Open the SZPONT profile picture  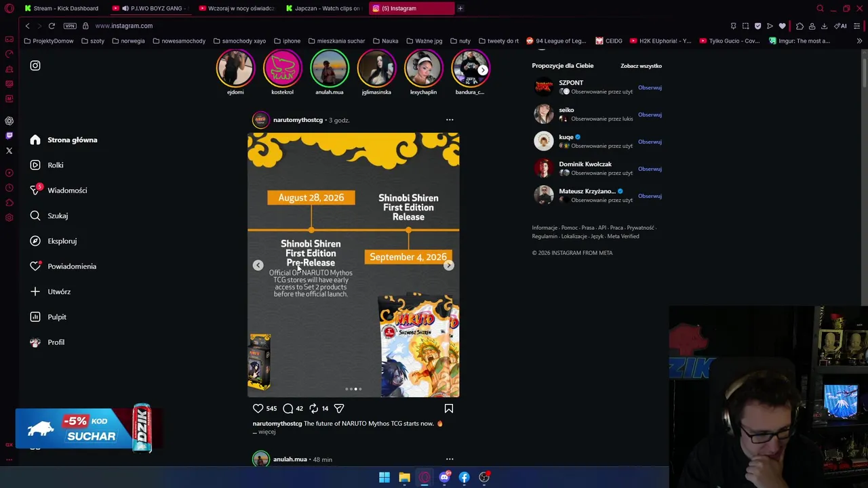[543, 87]
